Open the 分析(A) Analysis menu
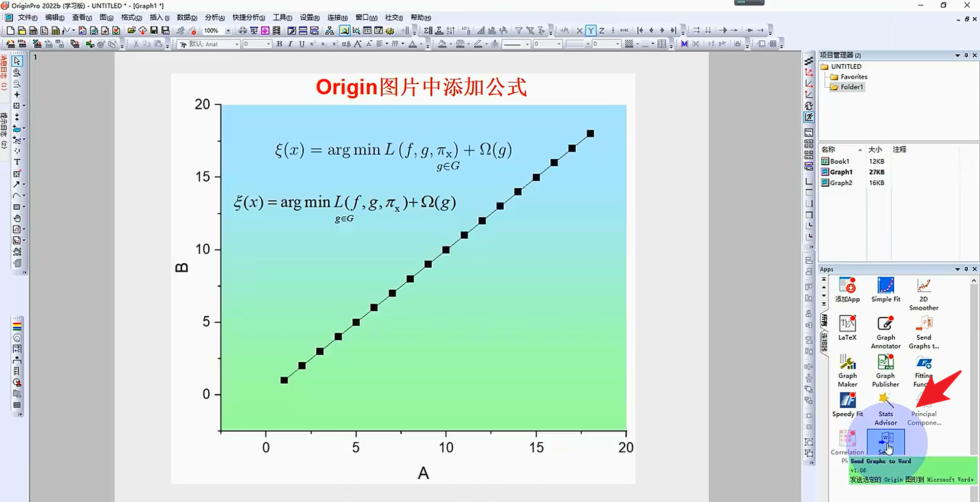 coord(214,17)
